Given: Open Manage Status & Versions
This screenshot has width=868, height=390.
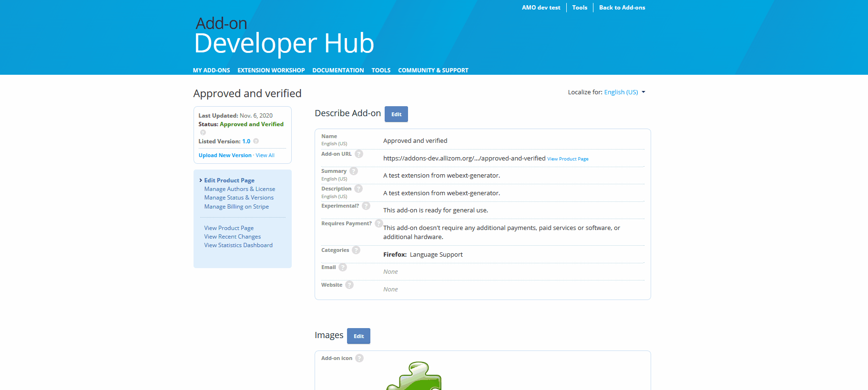Looking at the screenshot, I should click(x=239, y=198).
